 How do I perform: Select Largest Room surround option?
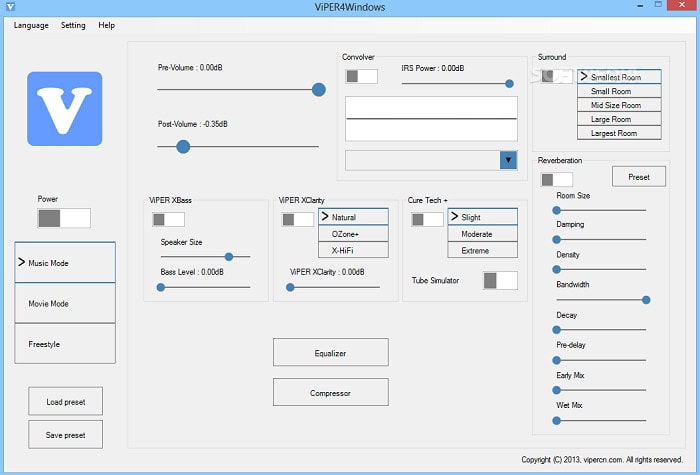[619, 133]
